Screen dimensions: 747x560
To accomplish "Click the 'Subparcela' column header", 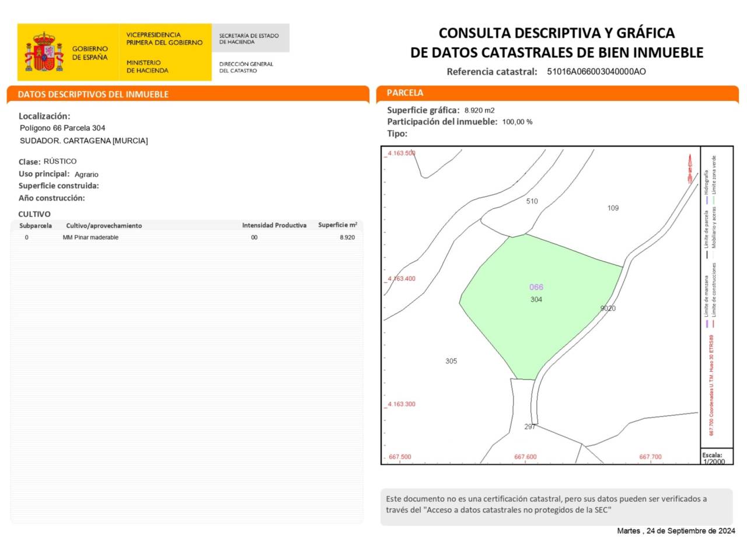I will coord(36,226).
